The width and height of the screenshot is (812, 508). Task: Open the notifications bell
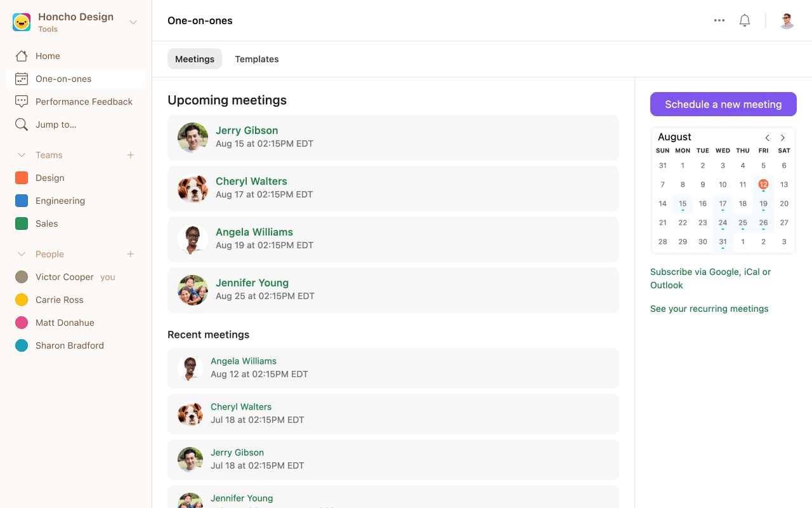(x=745, y=20)
